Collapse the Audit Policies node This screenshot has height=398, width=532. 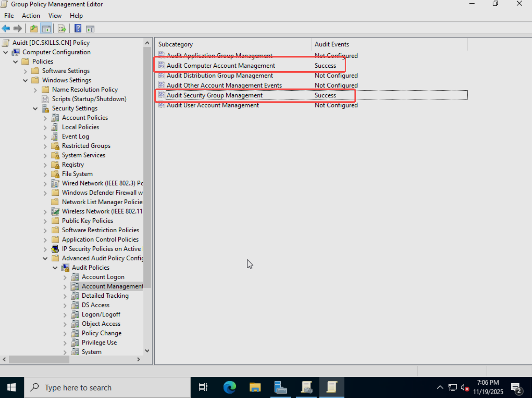pos(55,268)
